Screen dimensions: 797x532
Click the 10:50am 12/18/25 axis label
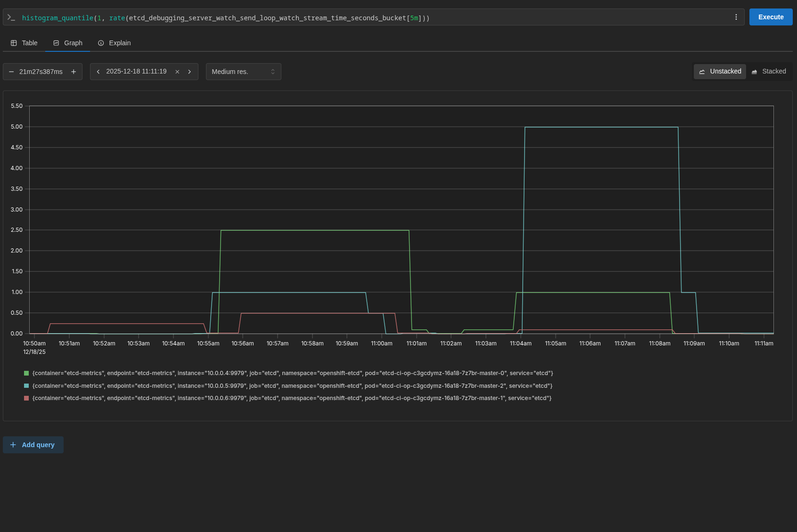click(x=34, y=348)
